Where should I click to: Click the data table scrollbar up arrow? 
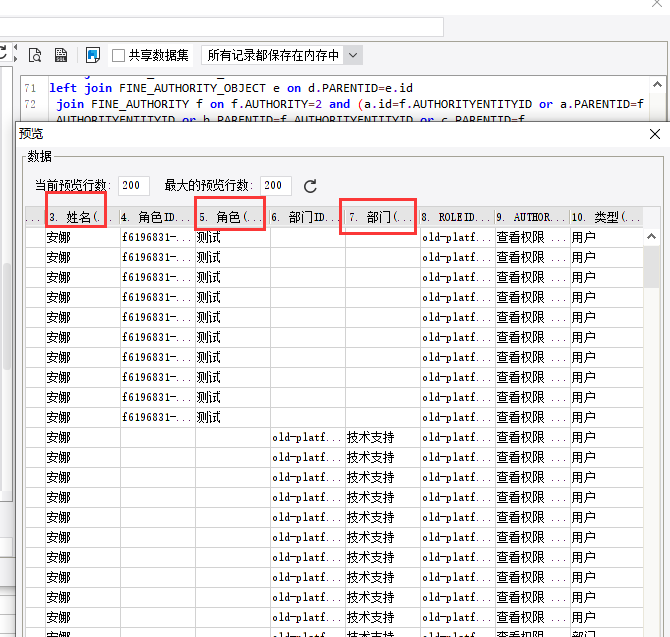651,236
